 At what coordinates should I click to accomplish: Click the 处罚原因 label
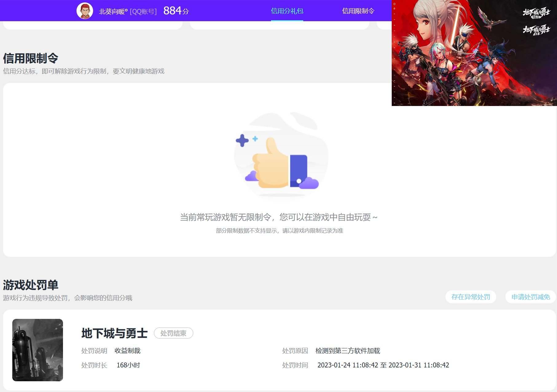tap(295, 351)
